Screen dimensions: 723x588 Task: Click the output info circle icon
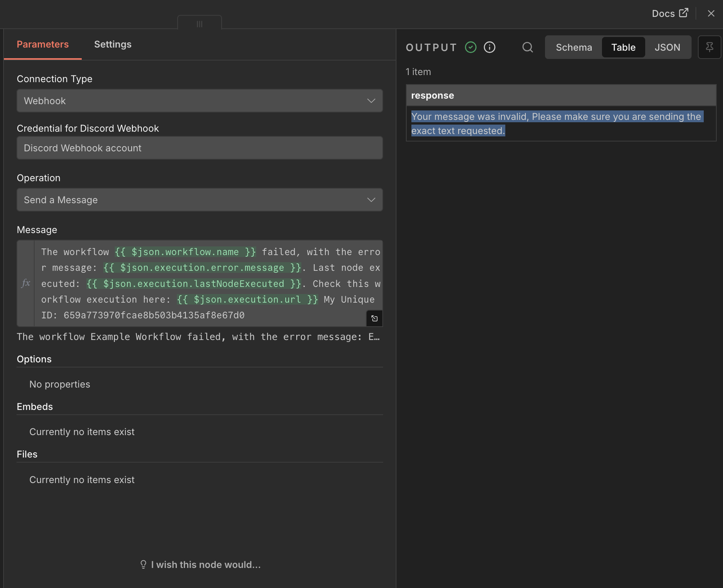click(489, 47)
